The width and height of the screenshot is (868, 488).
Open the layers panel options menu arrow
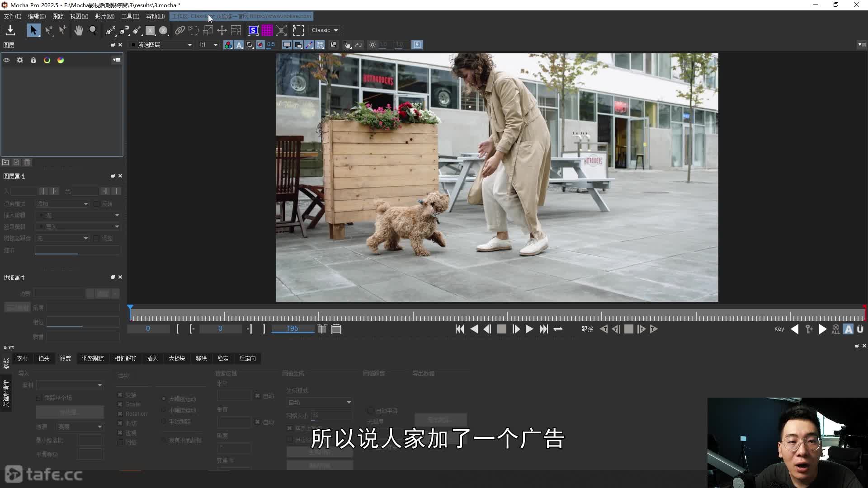(x=117, y=60)
